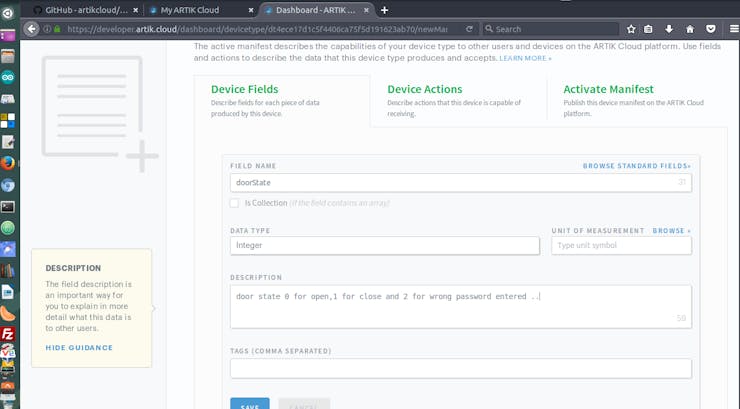Screen dimensions: 740x409
Task: Open a new browser tab with plus
Action: coord(385,10)
